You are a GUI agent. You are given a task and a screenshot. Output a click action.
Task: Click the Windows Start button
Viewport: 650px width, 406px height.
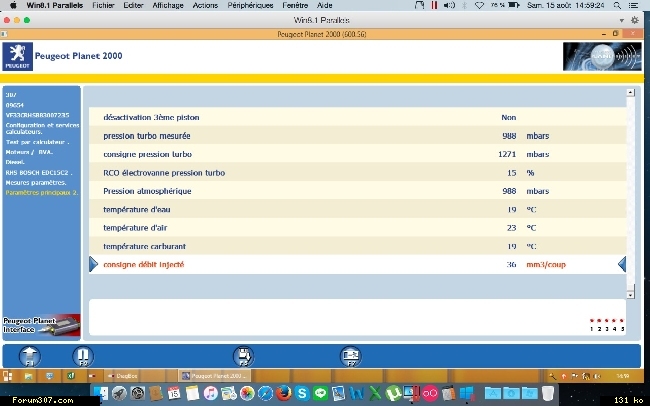pyautogui.click(x=7, y=376)
